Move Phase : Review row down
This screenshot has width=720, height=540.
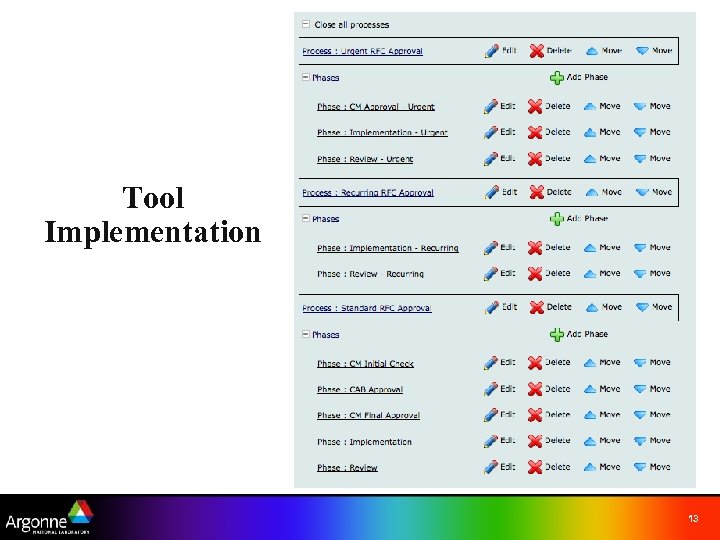[x=652, y=467]
